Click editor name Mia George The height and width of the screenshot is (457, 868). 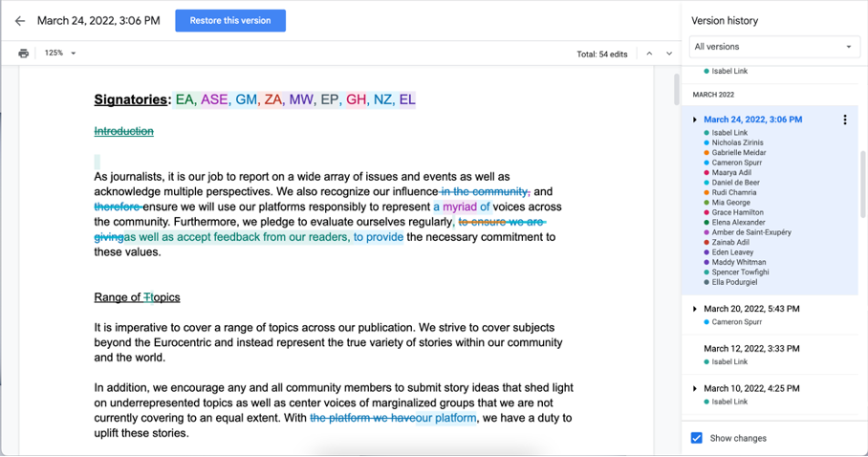coord(730,203)
